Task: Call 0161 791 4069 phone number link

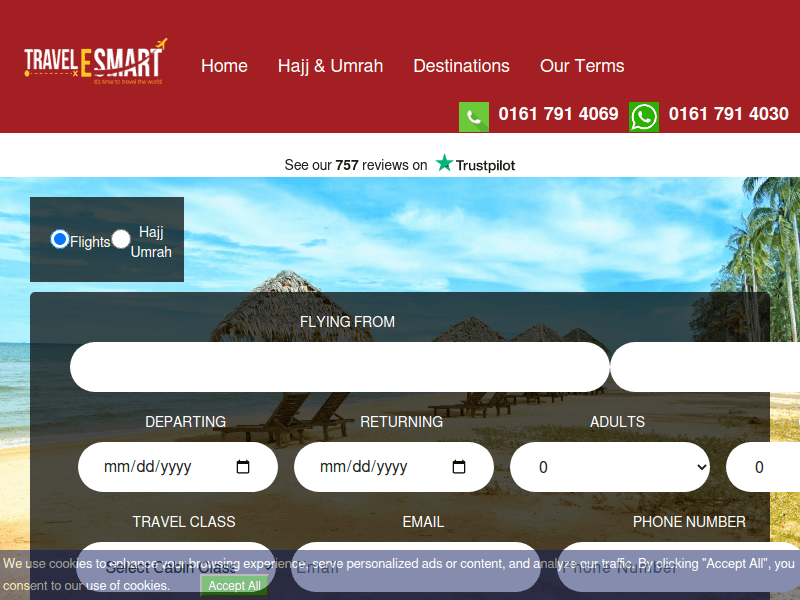Action: [558, 115]
